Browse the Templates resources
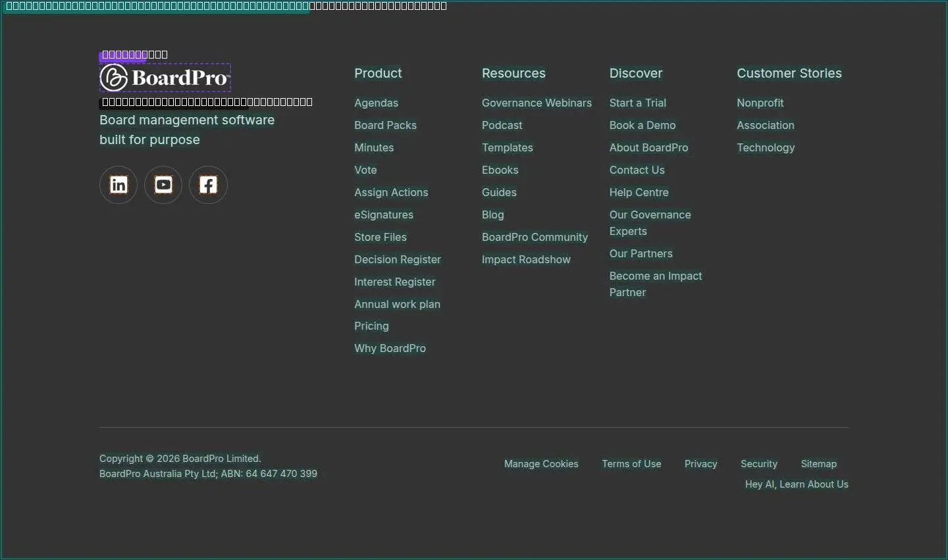Screen dimensions: 948x560 tap(508, 147)
